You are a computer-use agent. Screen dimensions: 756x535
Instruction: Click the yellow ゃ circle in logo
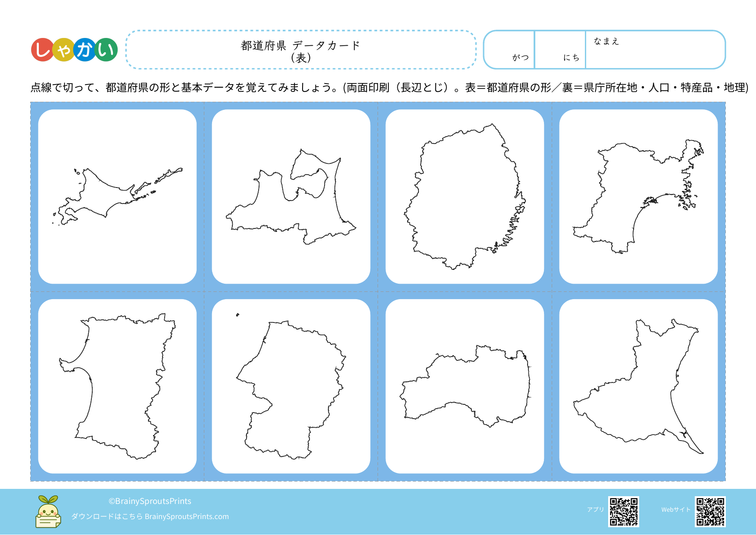click(x=63, y=50)
